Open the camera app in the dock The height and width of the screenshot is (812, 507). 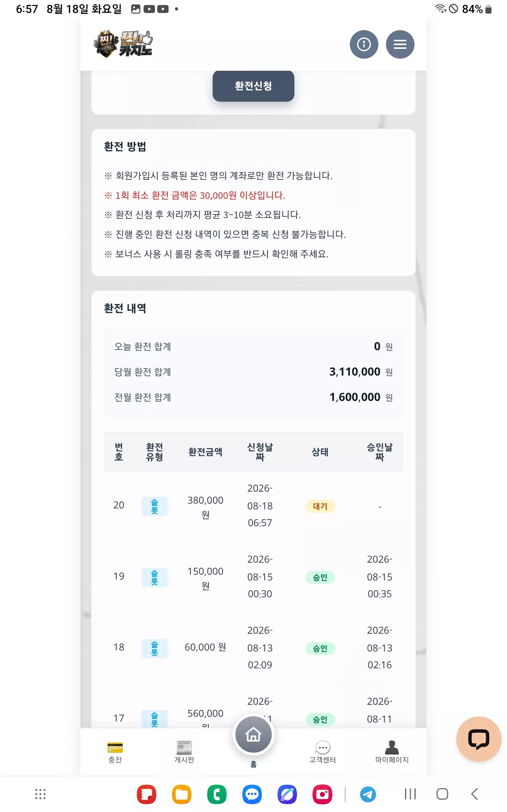pos(322,794)
